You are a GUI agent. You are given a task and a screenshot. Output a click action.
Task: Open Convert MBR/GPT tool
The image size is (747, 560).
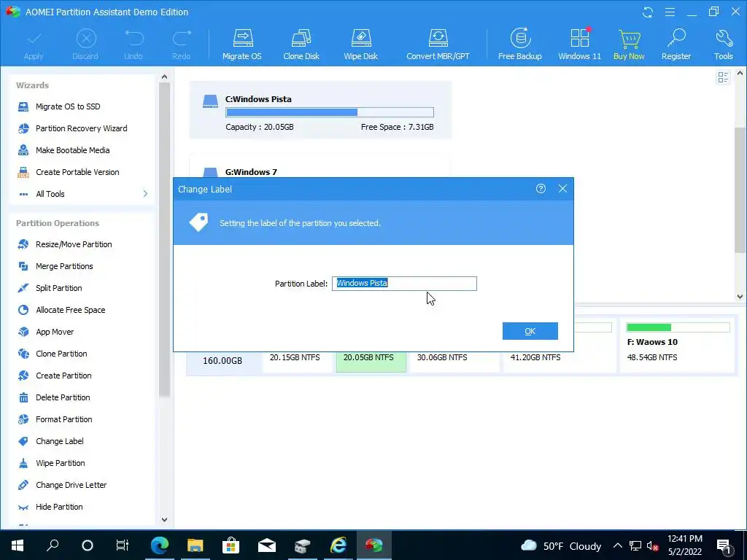(x=438, y=44)
